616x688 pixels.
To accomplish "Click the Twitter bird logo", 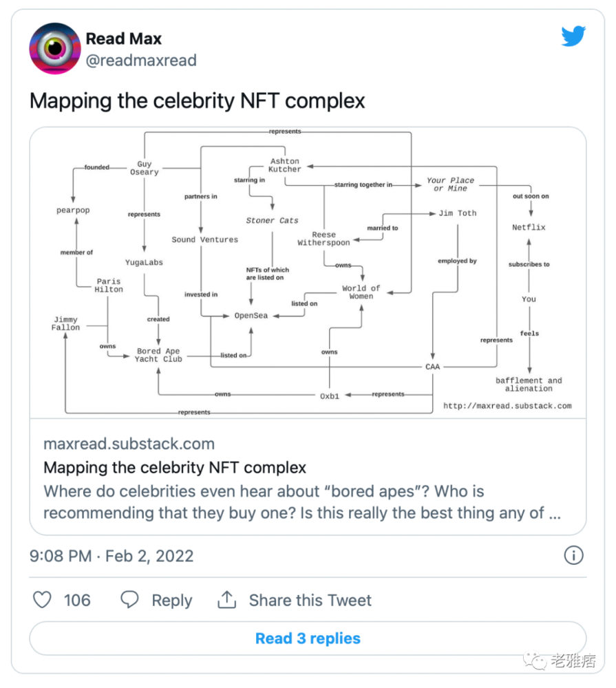I will [573, 36].
